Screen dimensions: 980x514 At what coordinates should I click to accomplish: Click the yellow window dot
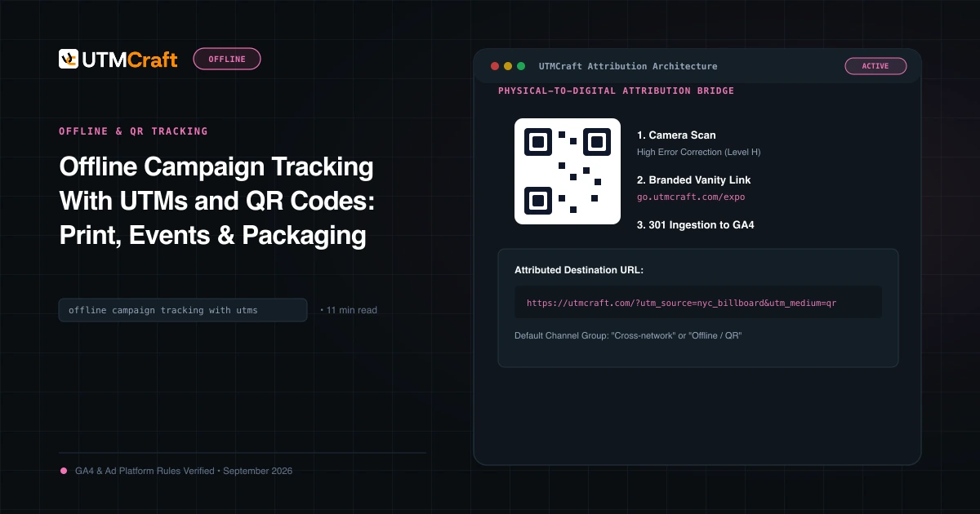(508, 66)
